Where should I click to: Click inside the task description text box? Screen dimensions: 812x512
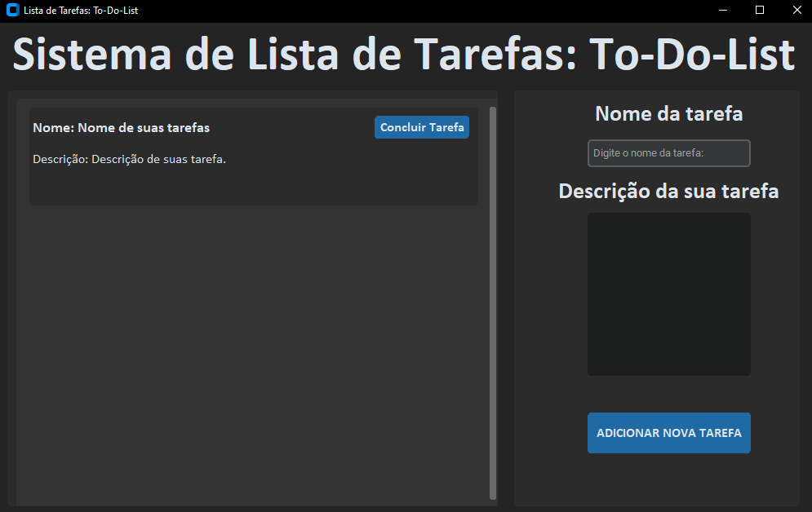pos(668,294)
